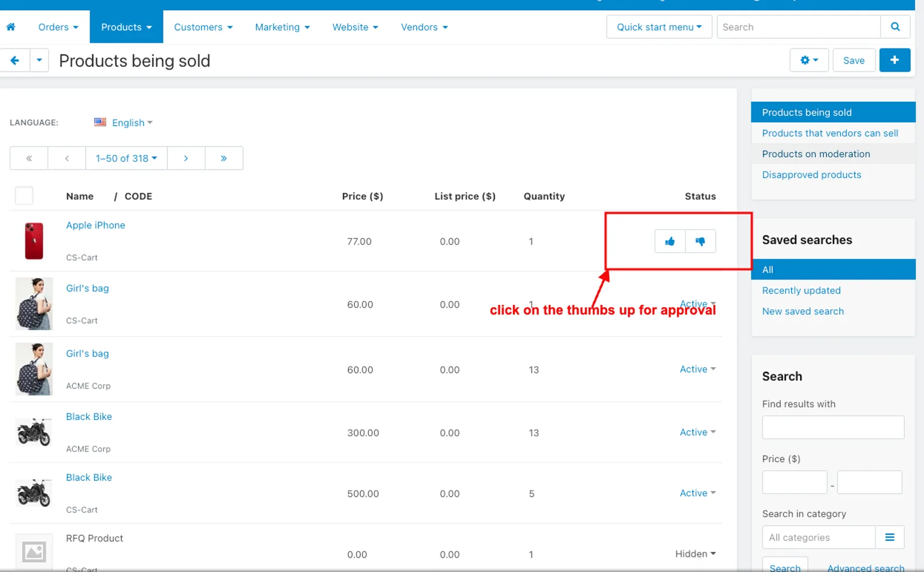Jump to last page of products
The height and width of the screenshot is (572, 924).
224,158
